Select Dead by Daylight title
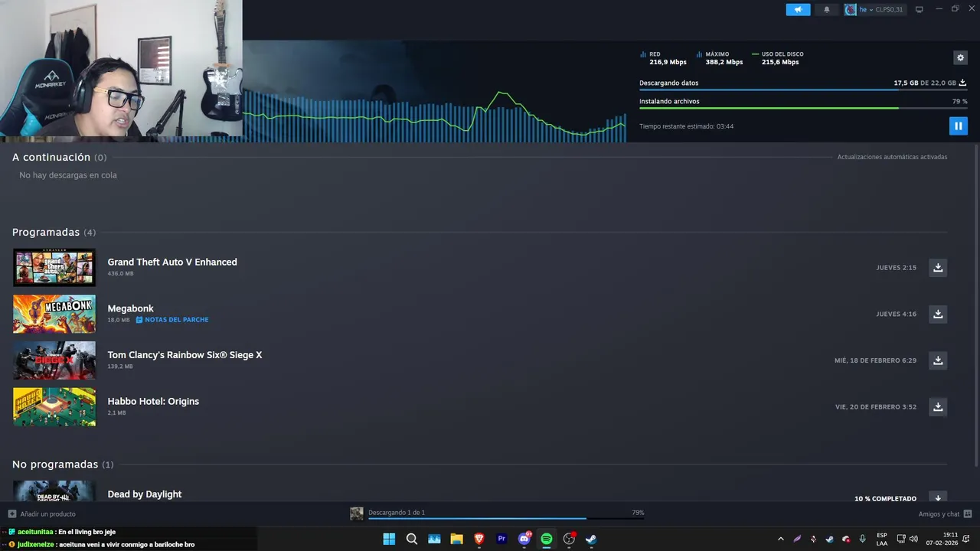The width and height of the screenshot is (980, 551). pos(145,494)
